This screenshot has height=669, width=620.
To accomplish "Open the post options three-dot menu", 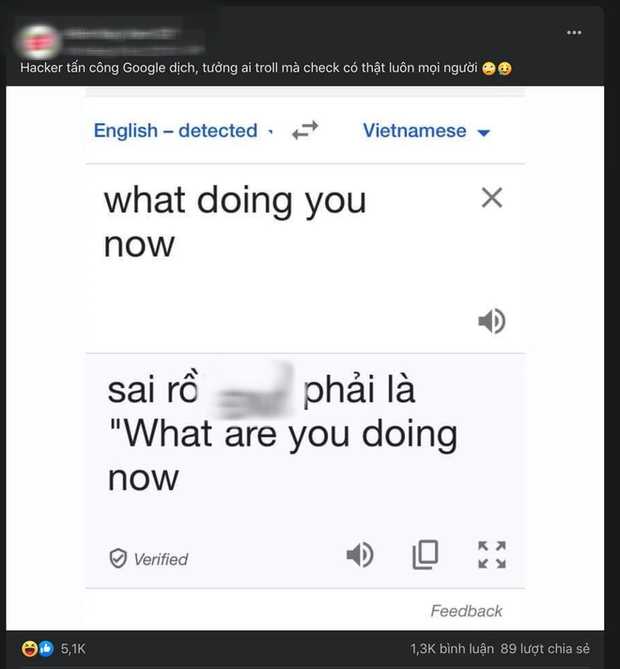I will pyautogui.click(x=574, y=33).
